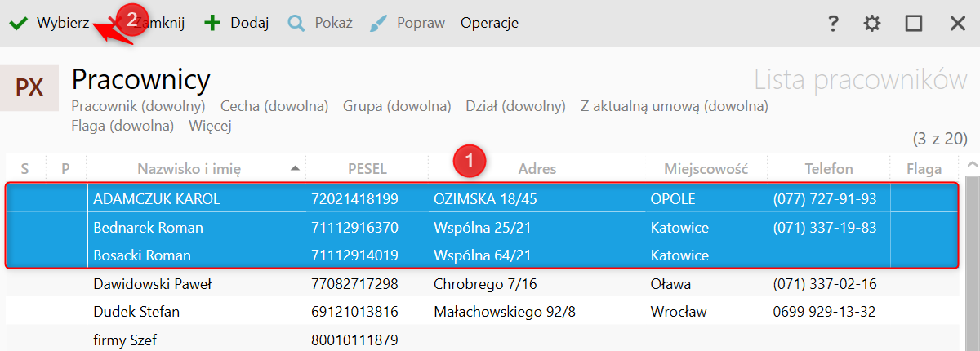Click the PESEL column header
The image size is (980, 351).
click(x=367, y=169)
